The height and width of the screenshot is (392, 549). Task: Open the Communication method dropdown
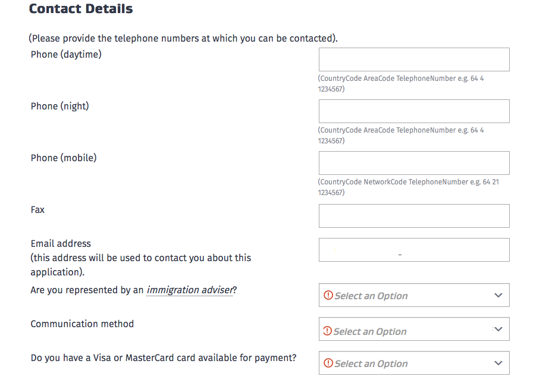tap(414, 329)
